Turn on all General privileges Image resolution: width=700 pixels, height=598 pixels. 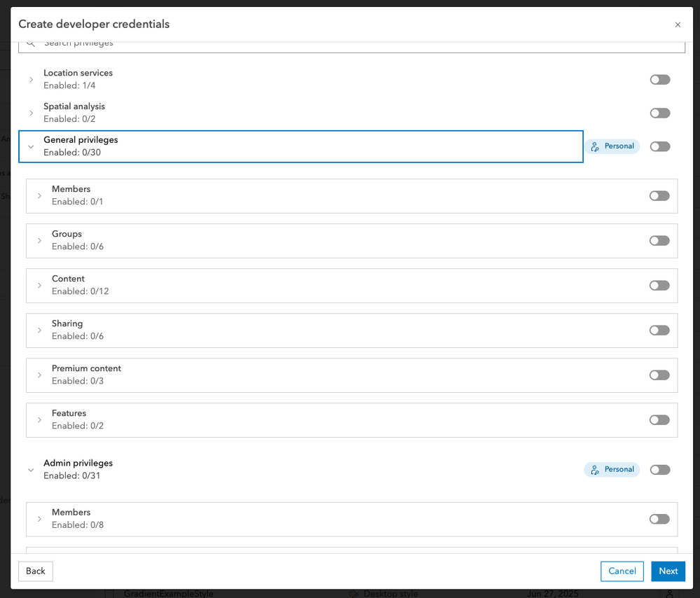coord(659,146)
